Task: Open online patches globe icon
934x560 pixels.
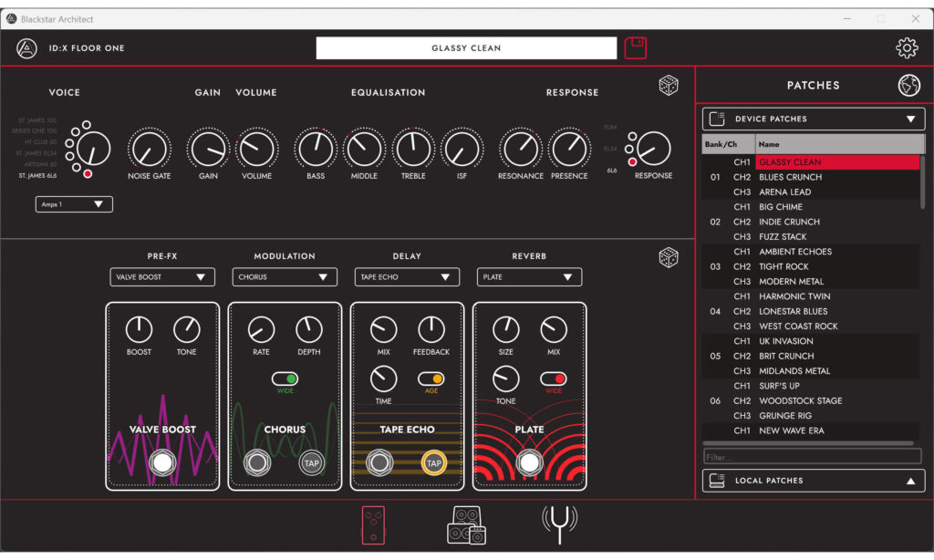Action: click(x=908, y=86)
